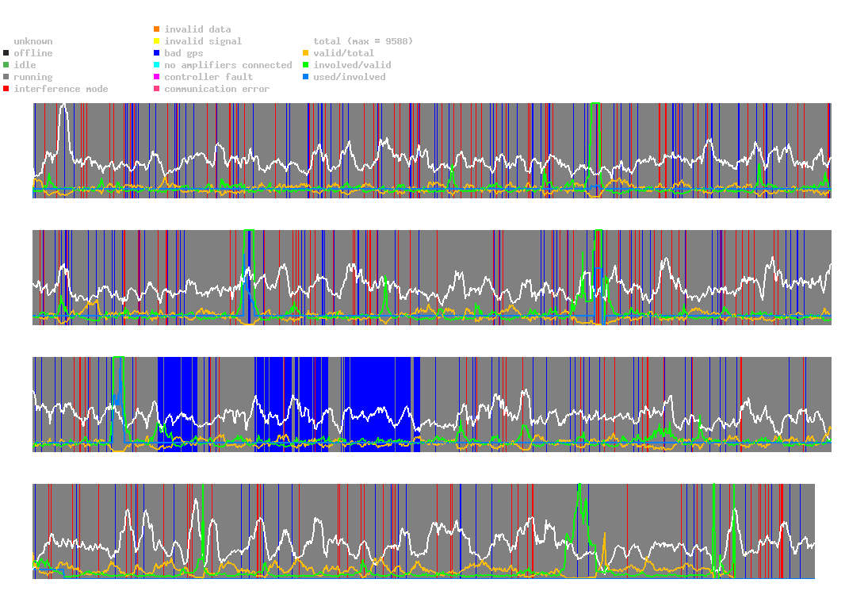868x606 pixels.
Task: Select the gray running background swatch
Action: 6,77
